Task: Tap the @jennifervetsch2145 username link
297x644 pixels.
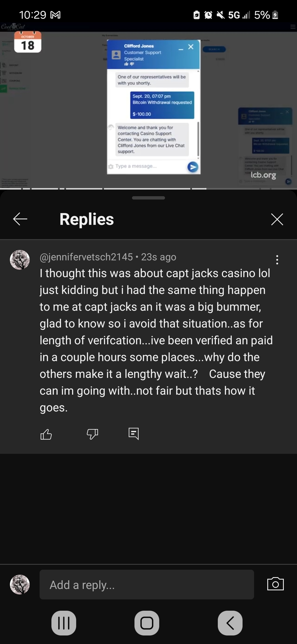Action: 86,257
